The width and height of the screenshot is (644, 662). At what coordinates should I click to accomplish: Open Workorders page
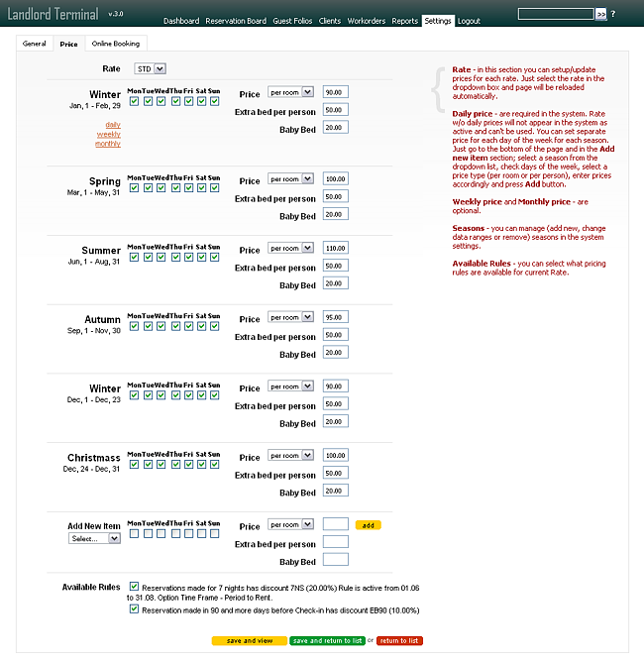pyautogui.click(x=367, y=21)
